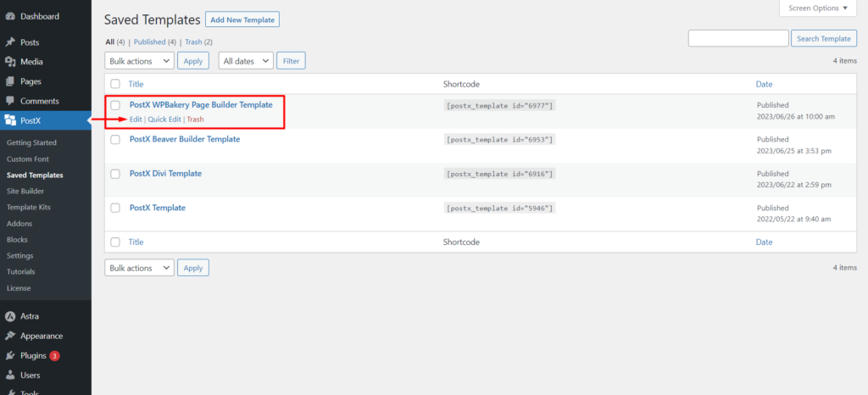Check the PostX Template row checkbox

click(115, 208)
